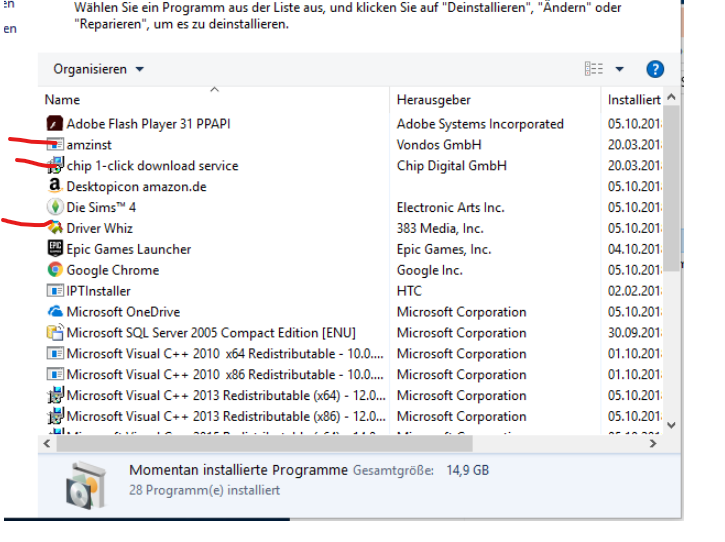Select the amzinst program entry

click(89, 145)
